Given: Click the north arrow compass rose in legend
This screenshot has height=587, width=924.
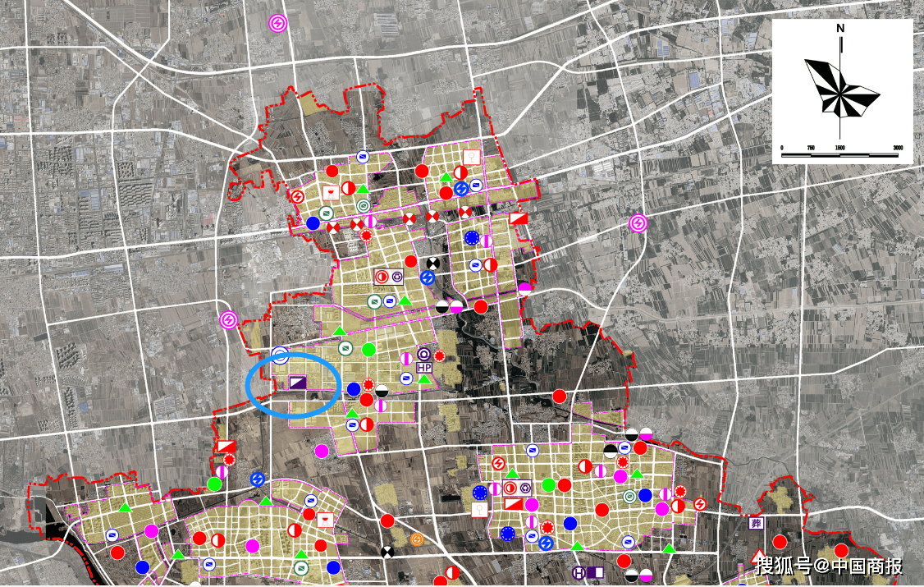Looking at the screenshot, I should tap(841, 80).
